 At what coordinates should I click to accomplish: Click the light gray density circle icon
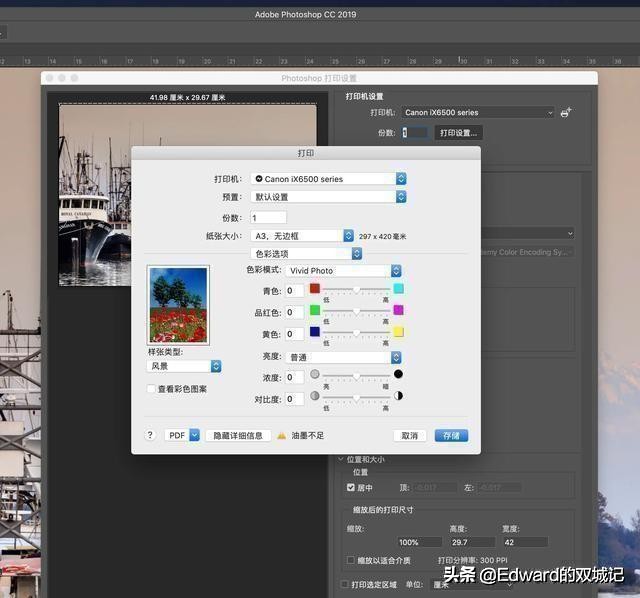pyautogui.click(x=315, y=374)
